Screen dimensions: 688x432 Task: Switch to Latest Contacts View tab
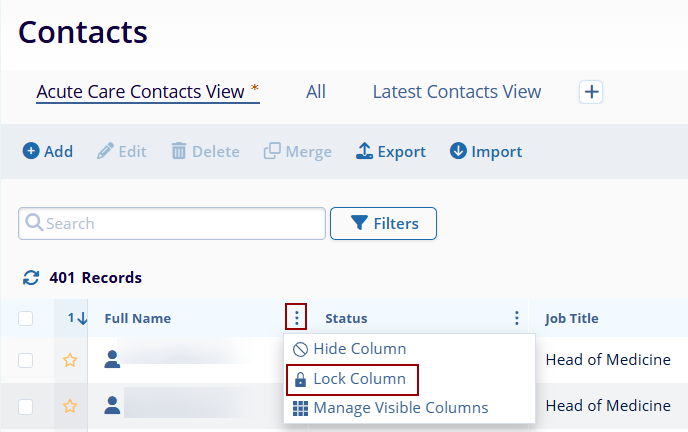click(457, 92)
